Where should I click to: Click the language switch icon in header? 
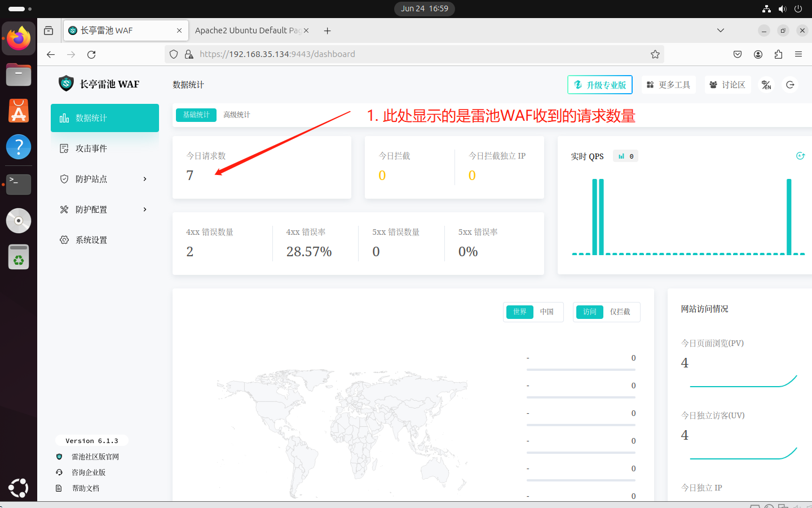[766, 85]
